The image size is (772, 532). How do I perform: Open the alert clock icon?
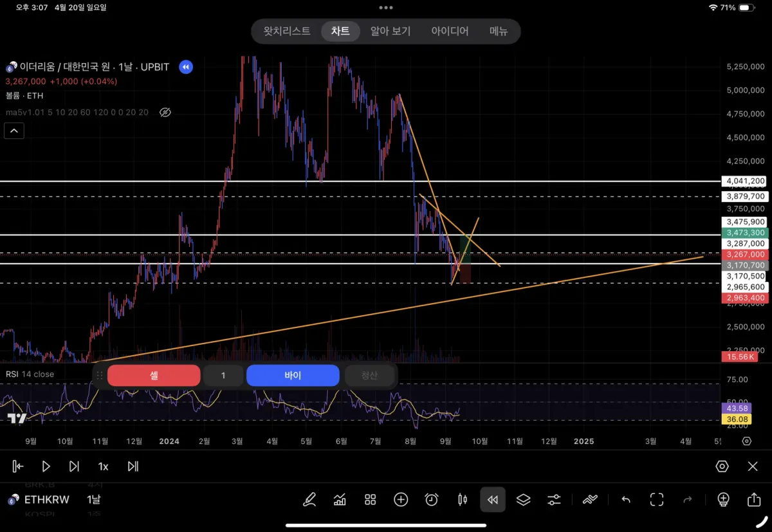tap(432, 499)
